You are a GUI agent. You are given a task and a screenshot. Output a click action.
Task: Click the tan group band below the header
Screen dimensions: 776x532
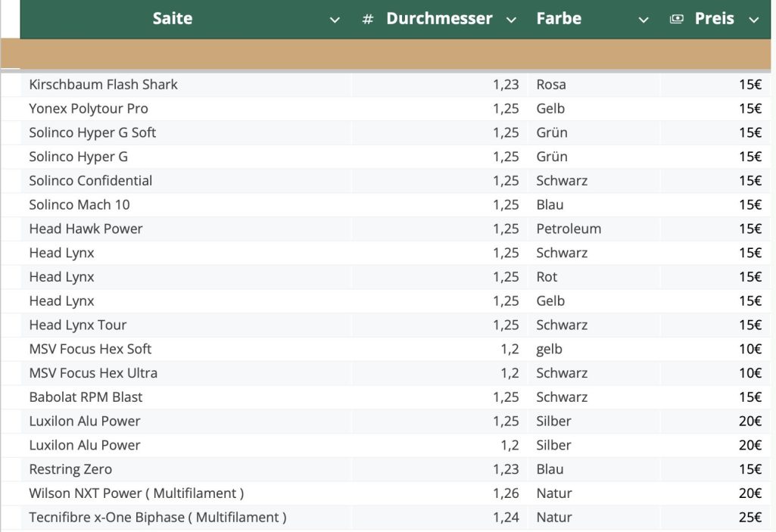point(388,54)
